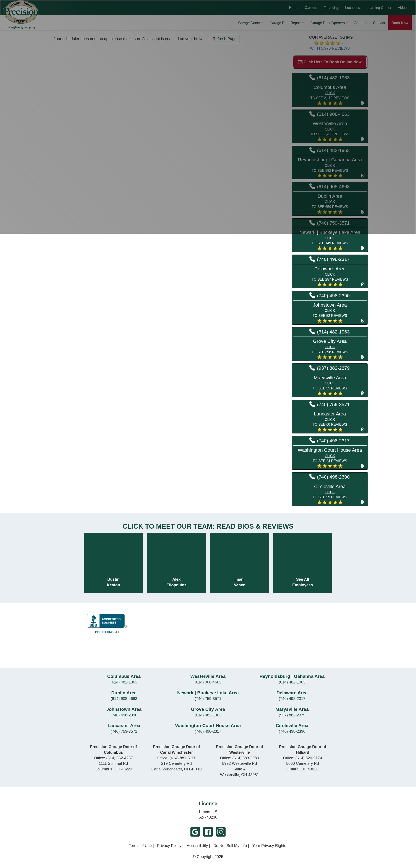Open the Privacy Policy link
Viewport: 416px width, 868px height.
(169, 845)
